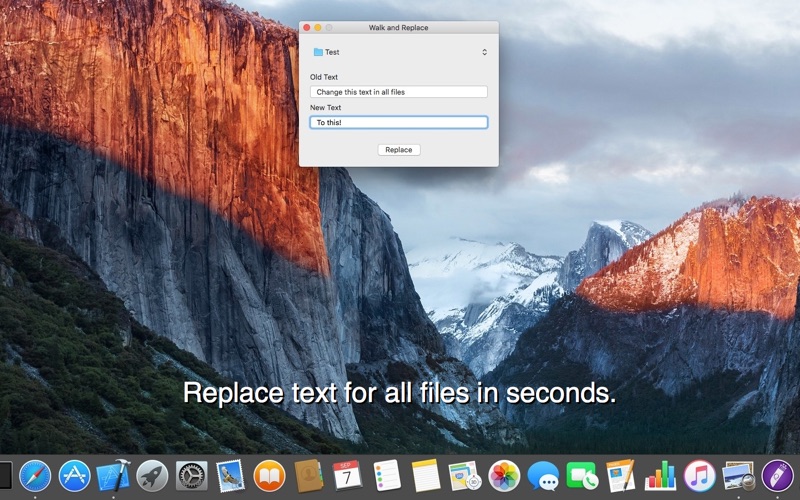Open the purple circular app icon in Dock
Screen dimensions: 800x500
778,476
